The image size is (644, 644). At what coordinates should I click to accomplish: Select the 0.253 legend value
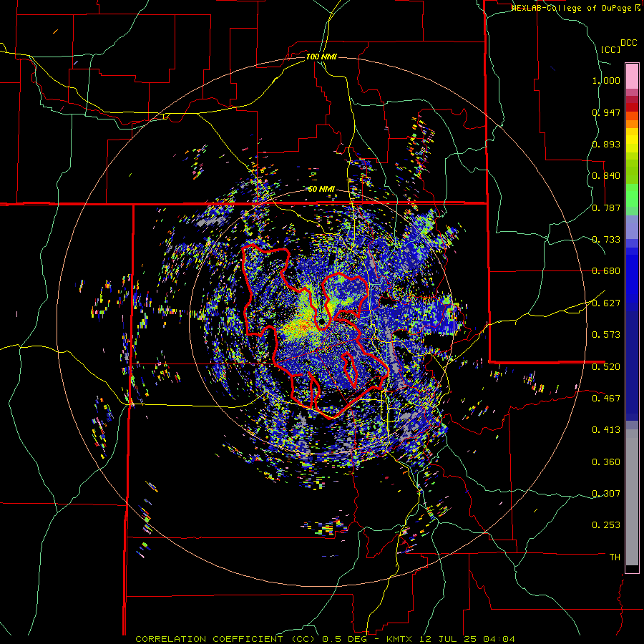[606, 525]
